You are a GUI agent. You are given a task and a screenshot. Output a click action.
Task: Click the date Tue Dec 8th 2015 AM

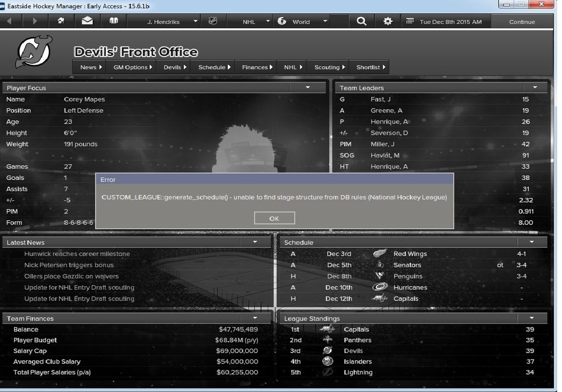point(451,22)
